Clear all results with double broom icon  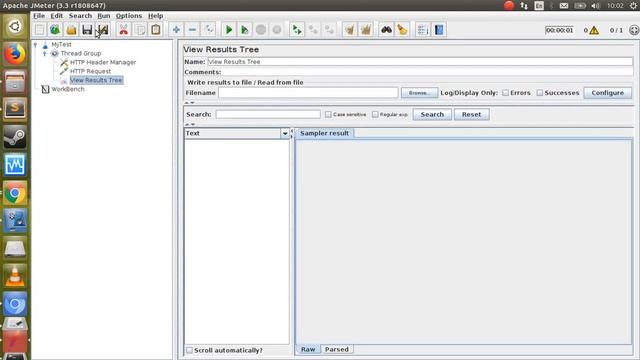point(366,30)
